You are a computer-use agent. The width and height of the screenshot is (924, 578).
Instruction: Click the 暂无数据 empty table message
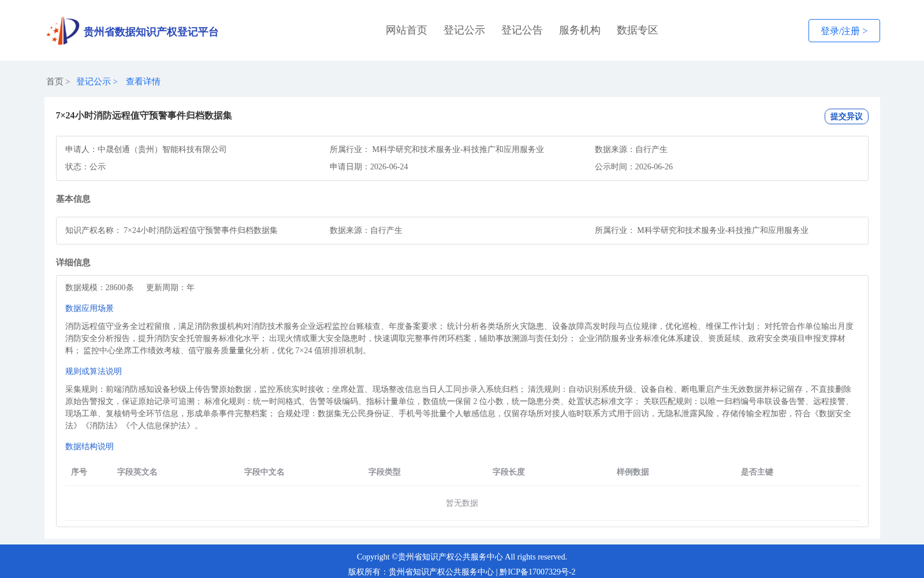(462, 503)
